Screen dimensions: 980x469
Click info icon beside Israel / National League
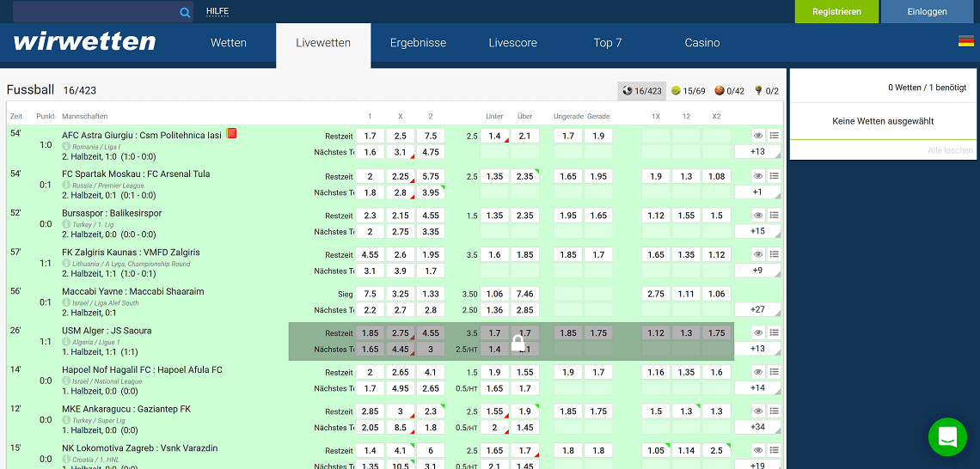(x=66, y=381)
